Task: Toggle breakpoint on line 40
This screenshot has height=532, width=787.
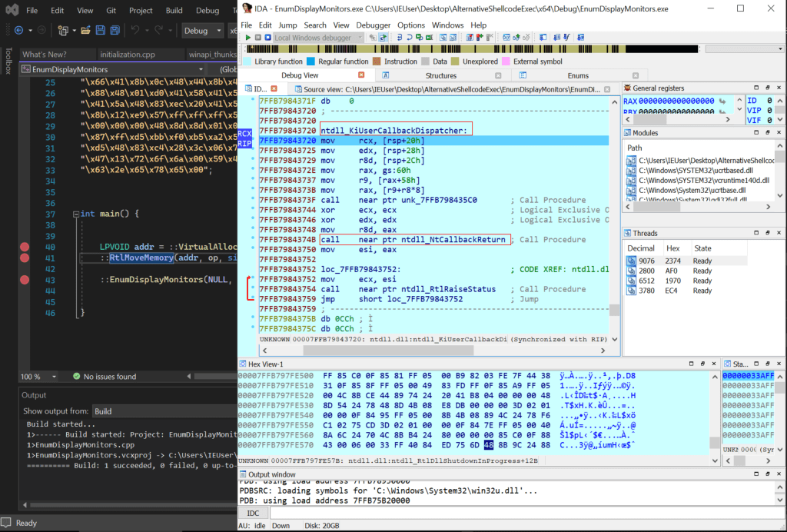Action: click(x=24, y=248)
